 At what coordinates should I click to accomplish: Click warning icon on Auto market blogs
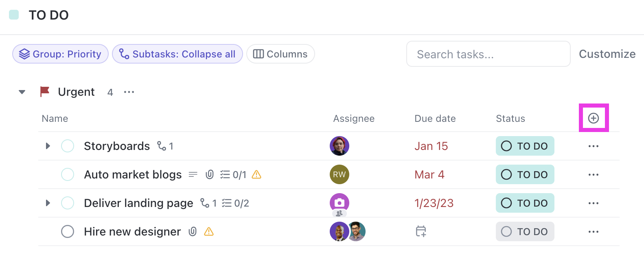click(256, 175)
